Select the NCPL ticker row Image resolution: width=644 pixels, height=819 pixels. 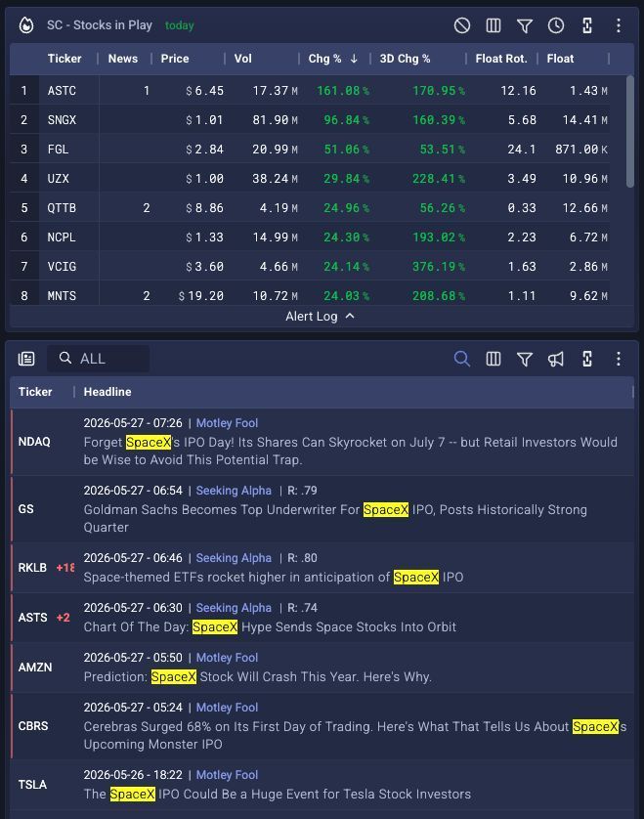pos(62,237)
